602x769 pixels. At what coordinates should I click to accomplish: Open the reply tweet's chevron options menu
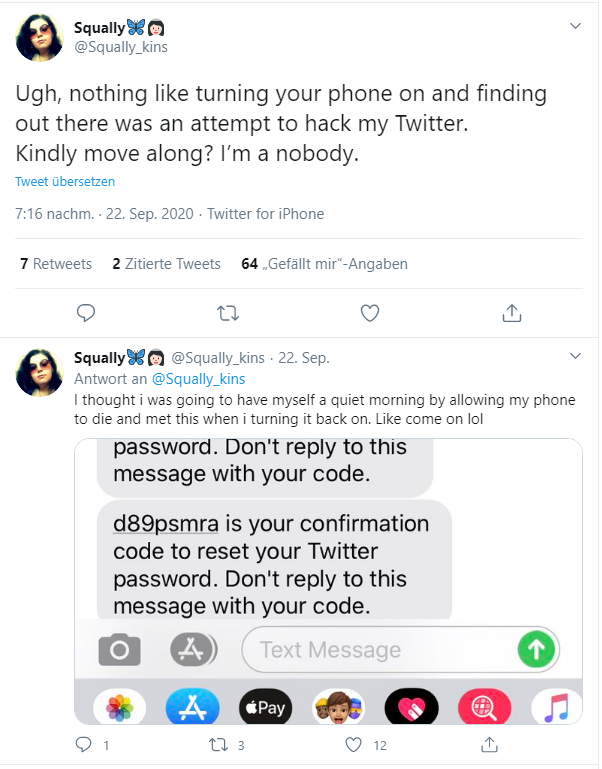coord(575,356)
